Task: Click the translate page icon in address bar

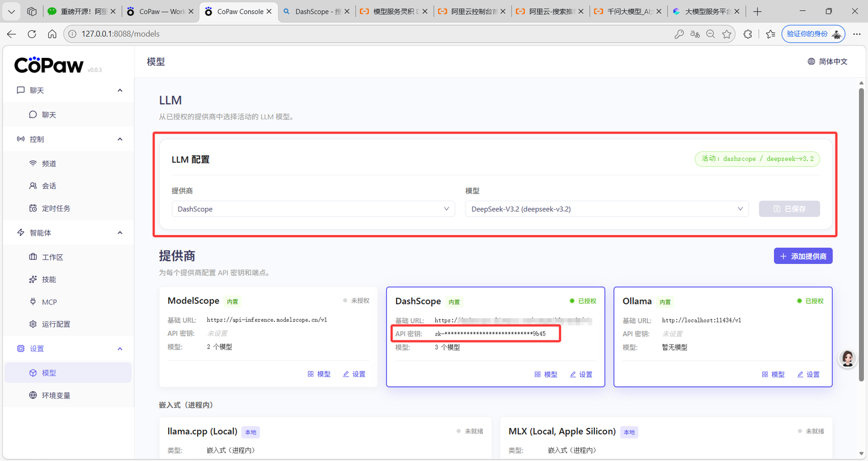Action: click(x=695, y=34)
